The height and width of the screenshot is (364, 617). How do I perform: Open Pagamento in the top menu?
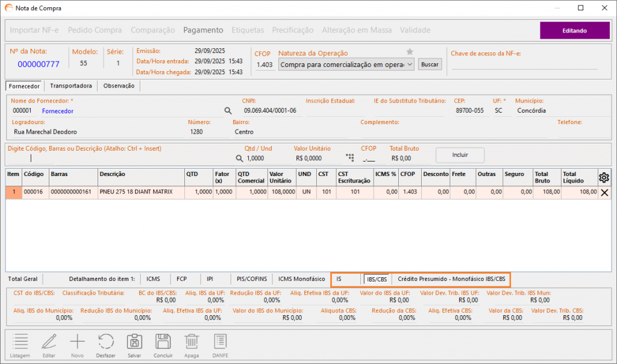point(203,30)
